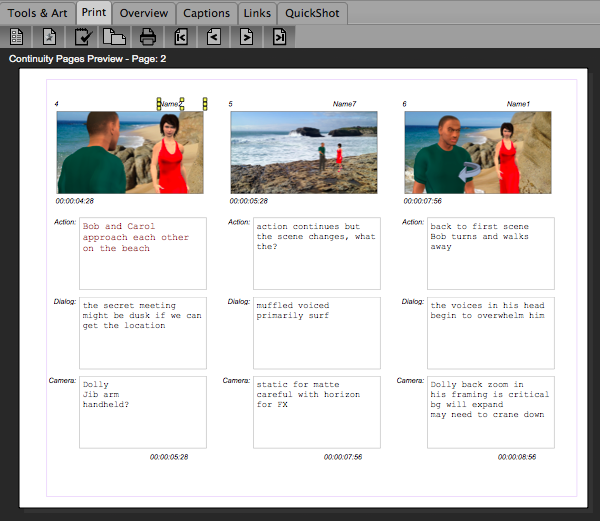Click the Dialog box "the secret meeting"

pyautogui.click(x=143, y=333)
